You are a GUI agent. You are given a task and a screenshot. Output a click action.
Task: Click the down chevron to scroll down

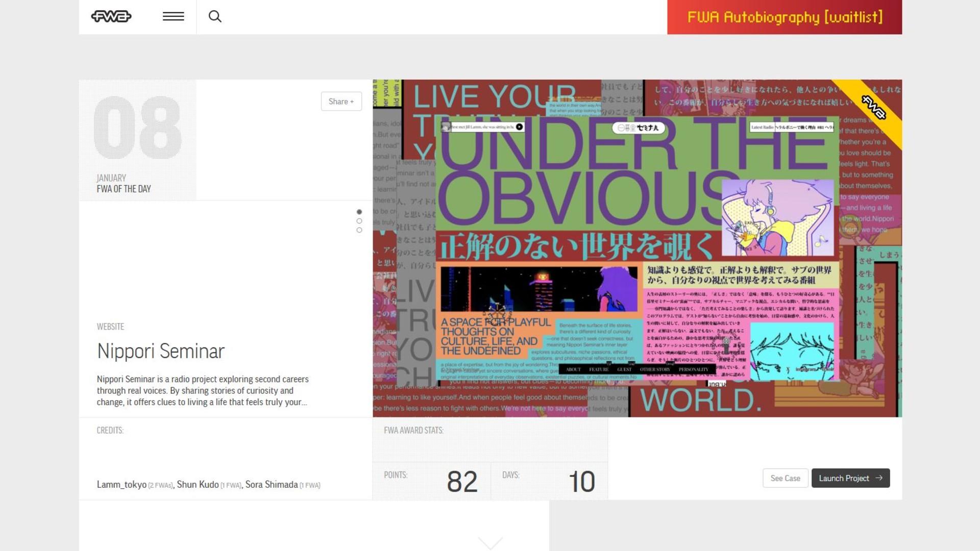(491, 542)
